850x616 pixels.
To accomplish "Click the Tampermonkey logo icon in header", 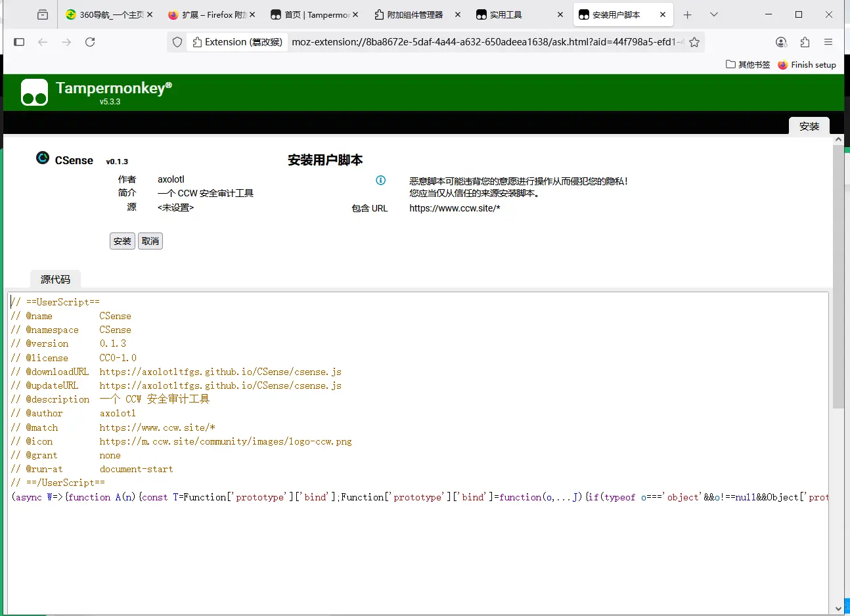I will (34, 92).
